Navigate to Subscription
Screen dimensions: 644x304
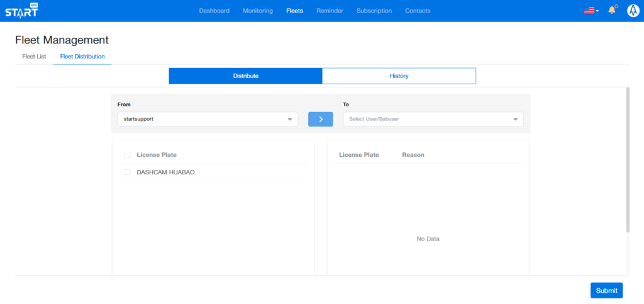[x=374, y=11]
